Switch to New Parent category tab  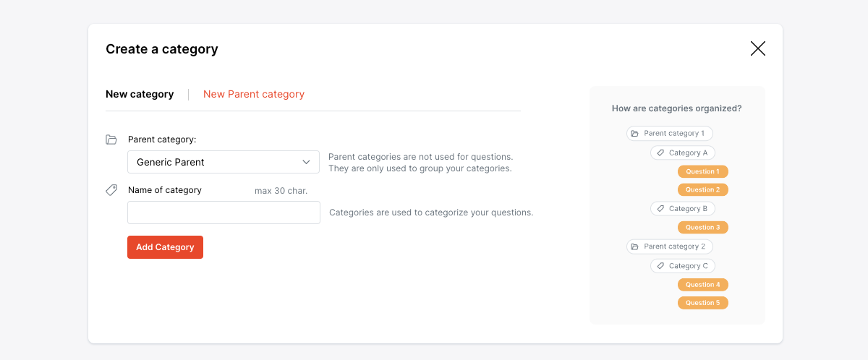pos(253,94)
